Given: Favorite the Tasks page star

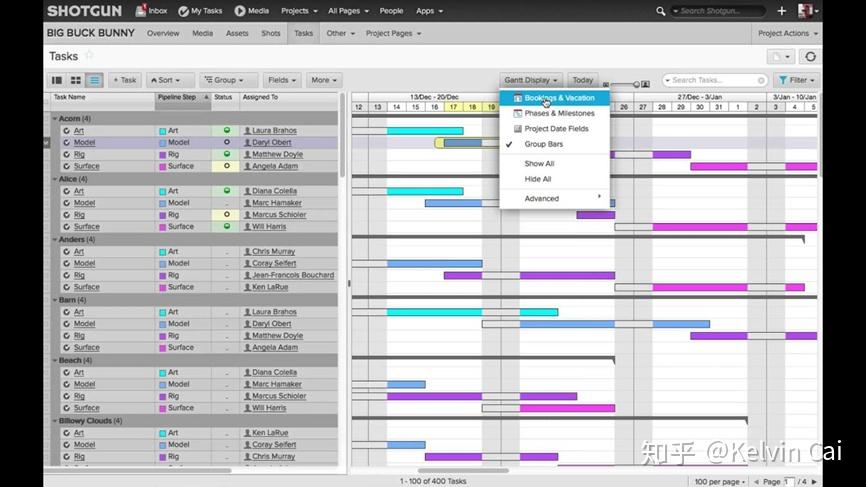Looking at the screenshot, I should pyautogui.click(x=89, y=55).
